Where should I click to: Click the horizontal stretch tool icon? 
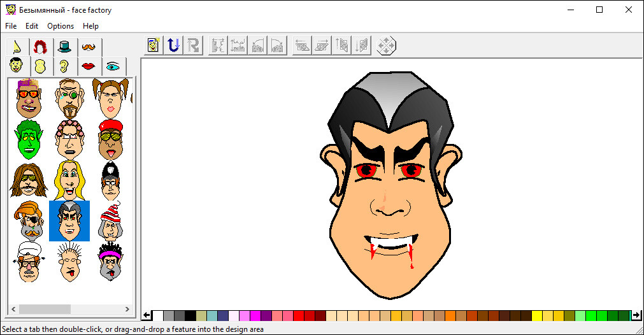[x=218, y=45]
